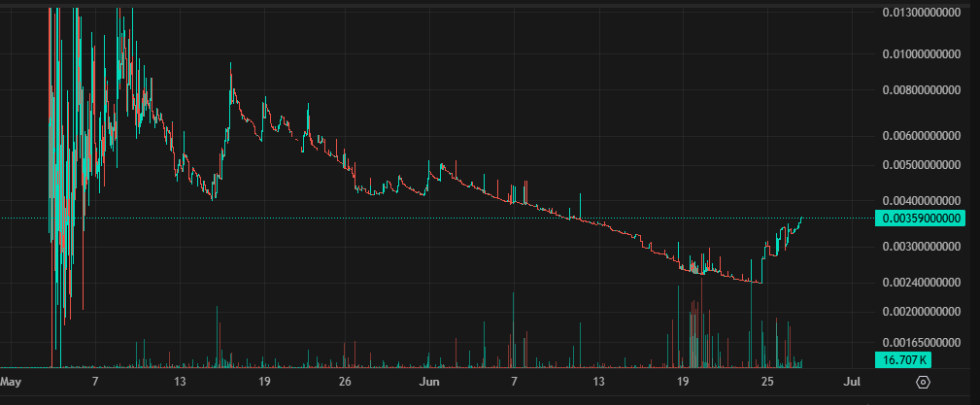Click price axis value 0.00200000000
This screenshot has height=405, width=980.
(921, 311)
